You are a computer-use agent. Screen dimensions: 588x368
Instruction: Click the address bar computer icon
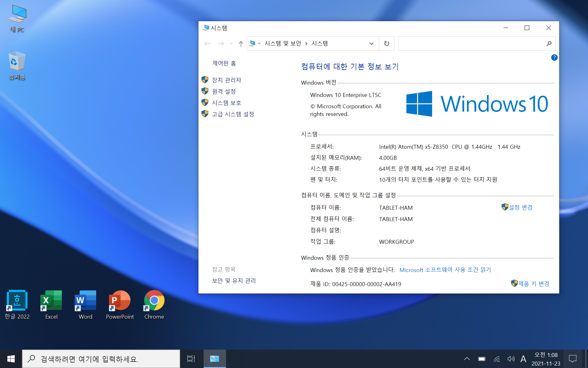coord(252,44)
